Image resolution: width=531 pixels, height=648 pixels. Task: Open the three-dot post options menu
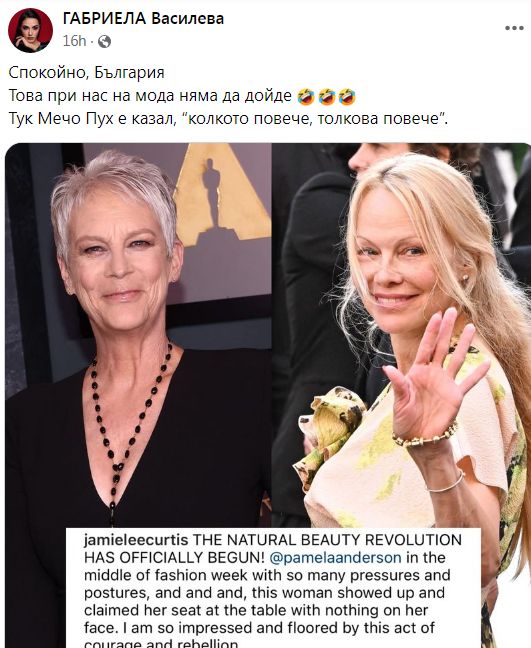pos(514,28)
